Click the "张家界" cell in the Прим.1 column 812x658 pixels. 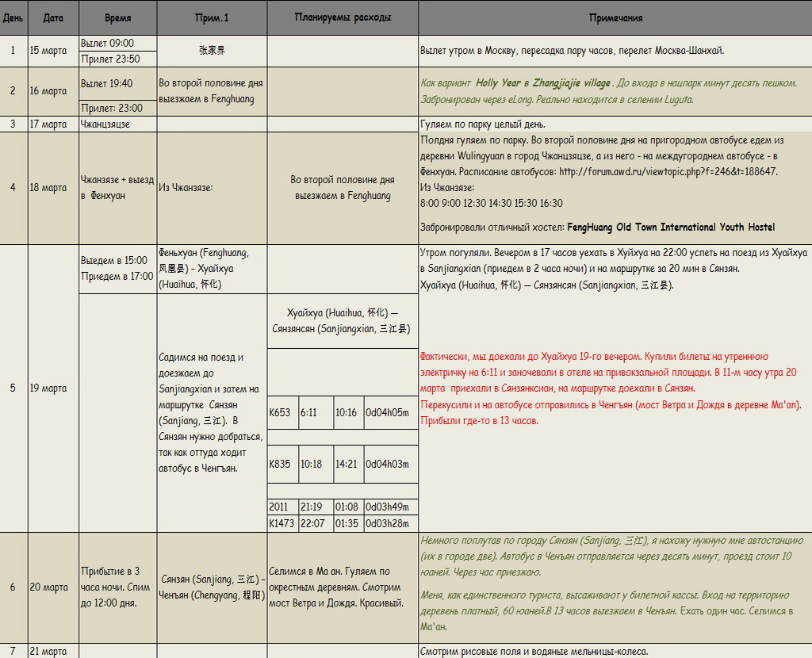point(213,51)
